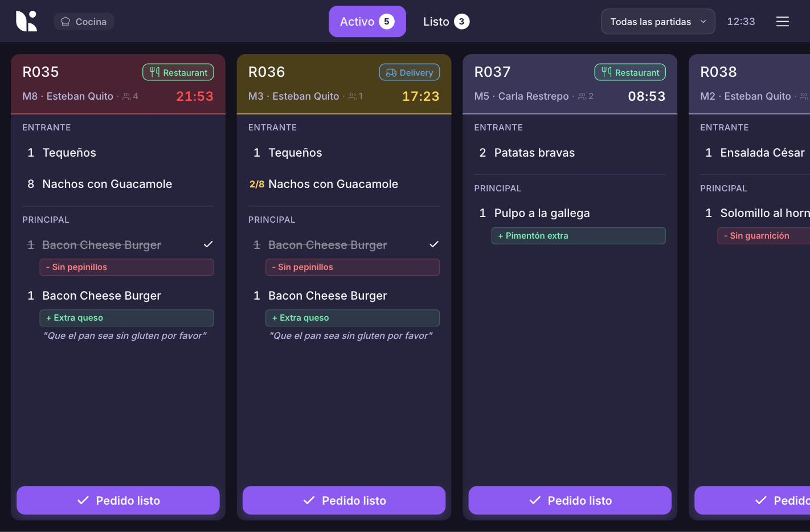Select Solomillo al horno in R038
Viewport: 810px width, 532px height.
coord(755,213)
